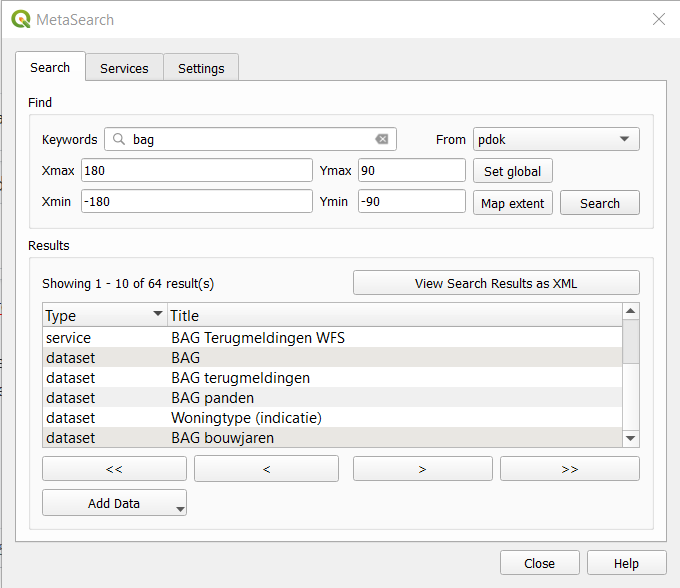The height and width of the screenshot is (588, 680).
Task: Click the Ymax field with value 90
Action: 412,170
